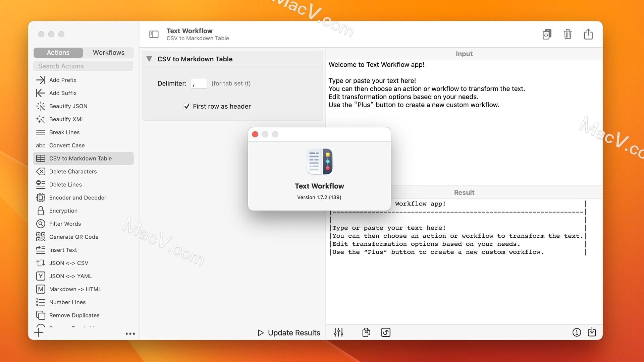Uncheck First row as header checkbox
This screenshot has height=362, width=644.
(187, 106)
